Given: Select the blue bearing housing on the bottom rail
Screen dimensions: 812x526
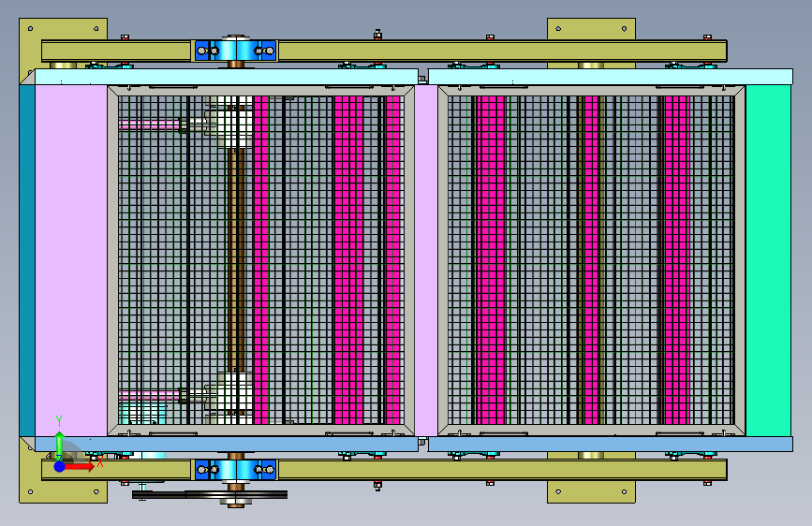Looking at the screenshot, I should tap(236, 470).
